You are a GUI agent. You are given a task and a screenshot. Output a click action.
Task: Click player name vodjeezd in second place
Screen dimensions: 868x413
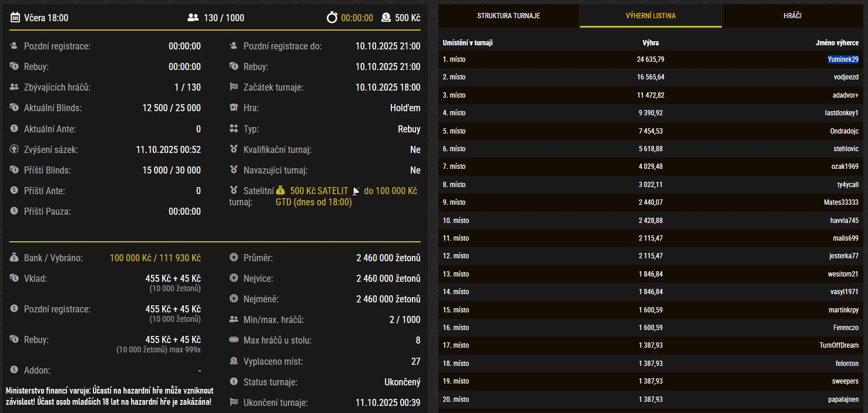(846, 77)
